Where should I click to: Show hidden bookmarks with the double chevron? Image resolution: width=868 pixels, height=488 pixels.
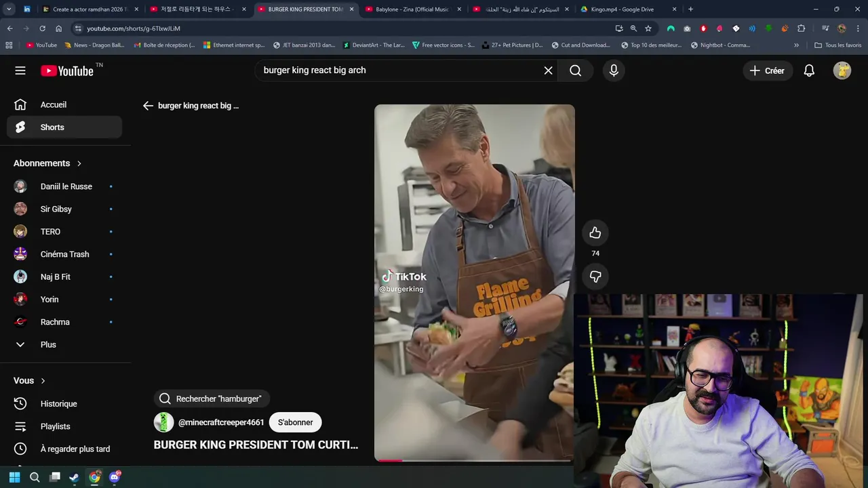click(x=796, y=45)
